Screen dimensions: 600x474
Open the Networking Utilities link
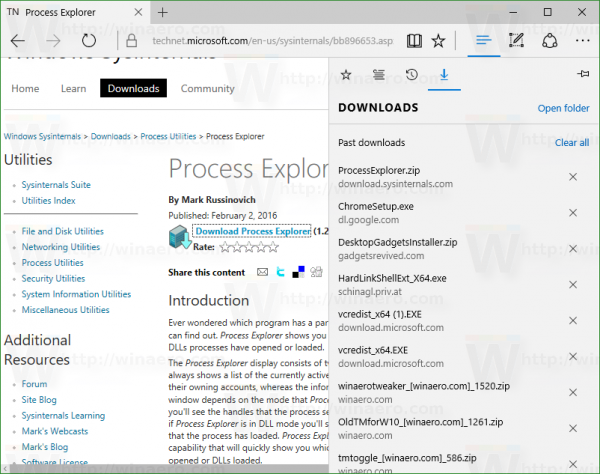point(60,247)
